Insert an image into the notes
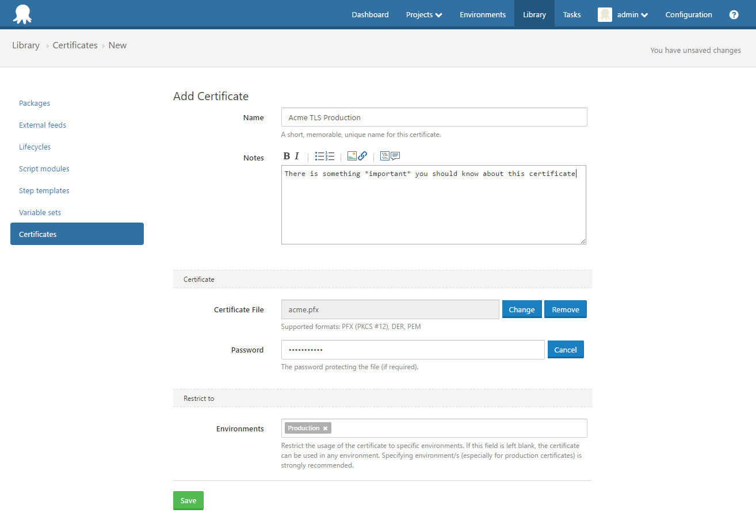 pyautogui.click(x=352, y=155)
